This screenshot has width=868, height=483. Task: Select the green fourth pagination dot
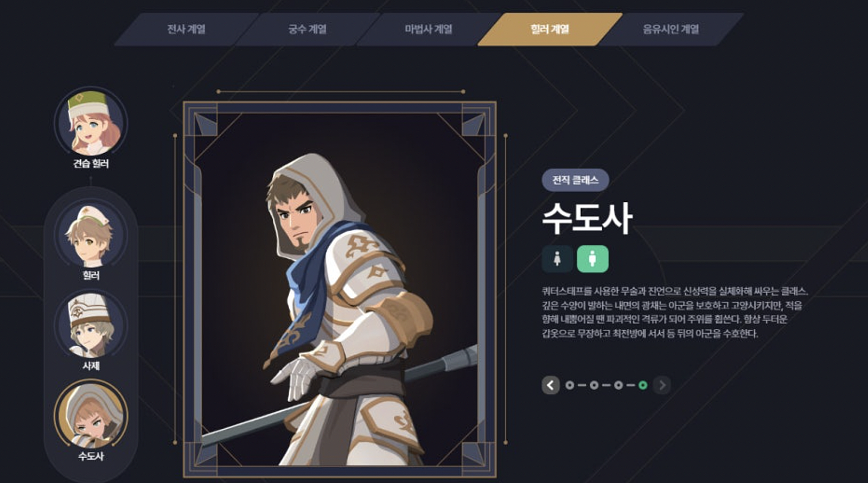coord(643,385)
